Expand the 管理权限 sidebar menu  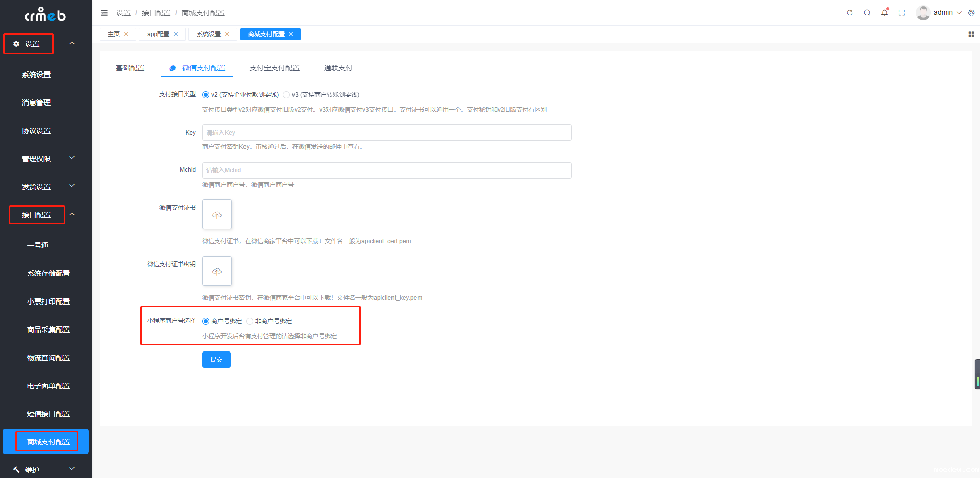pyautogui.click(x=46, y=159)
